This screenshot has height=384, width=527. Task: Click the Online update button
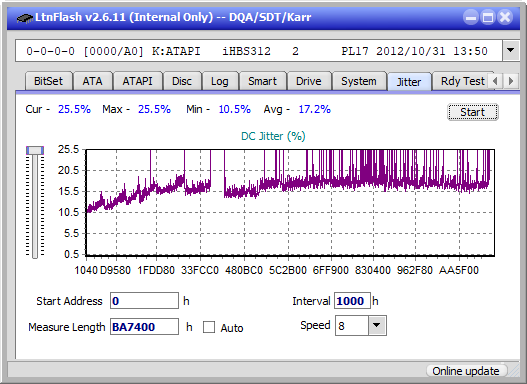click(466, 371)
